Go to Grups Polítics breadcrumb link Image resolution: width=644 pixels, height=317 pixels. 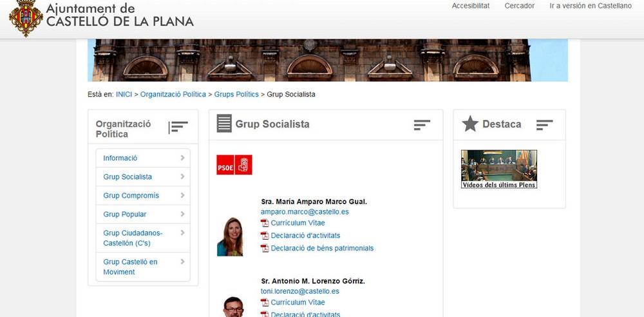tap(236, 94)
